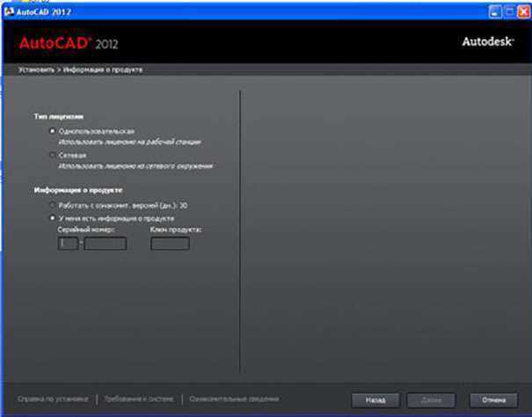Open Требования к системе link
The width and height of the screenshot is (532, 417).
(139, 399)
